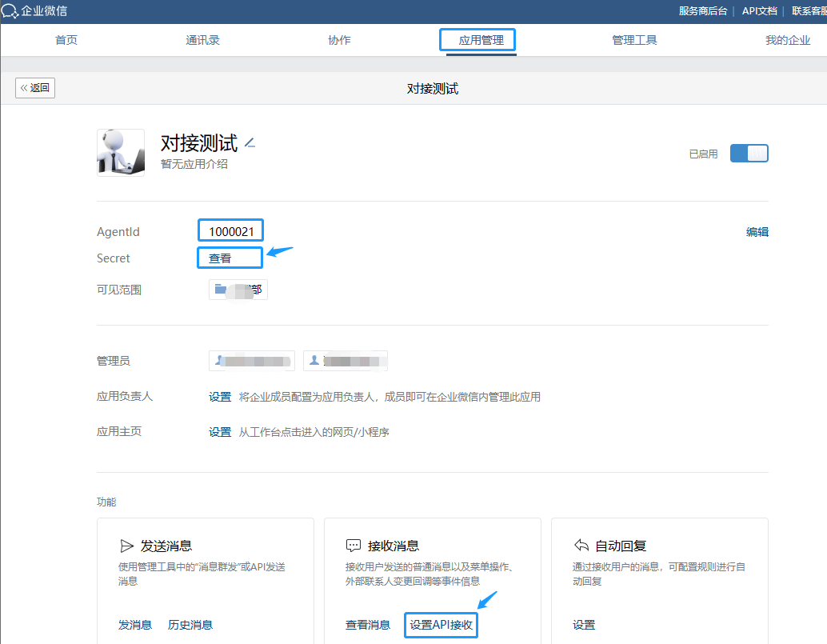827x644 pixels.
Task: Click the 自动回复 reply arrow icon
Action: click(x=581, y=546)
